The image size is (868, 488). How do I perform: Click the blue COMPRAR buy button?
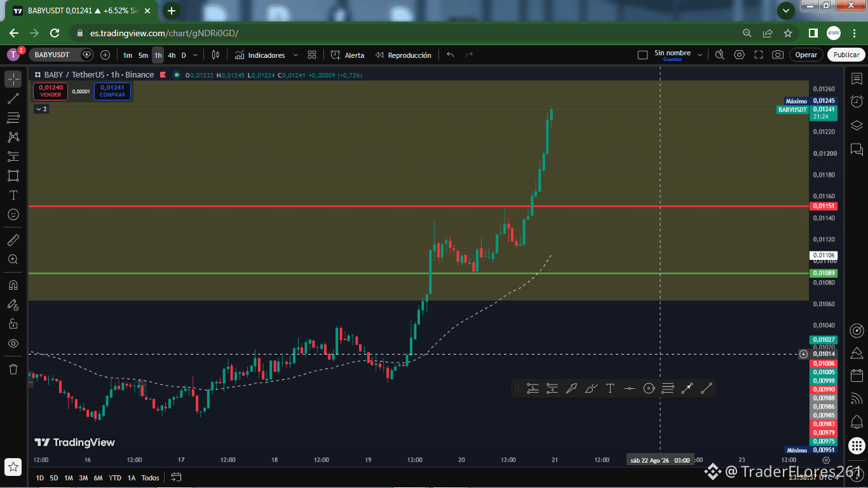tap(112, 91)
